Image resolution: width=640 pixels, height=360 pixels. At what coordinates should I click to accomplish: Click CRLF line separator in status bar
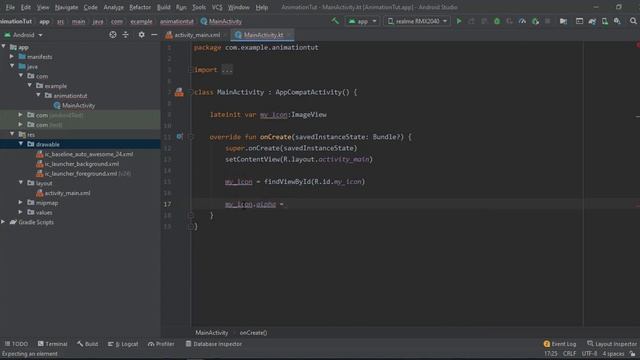pyautogui.click(x=569, y=354)
